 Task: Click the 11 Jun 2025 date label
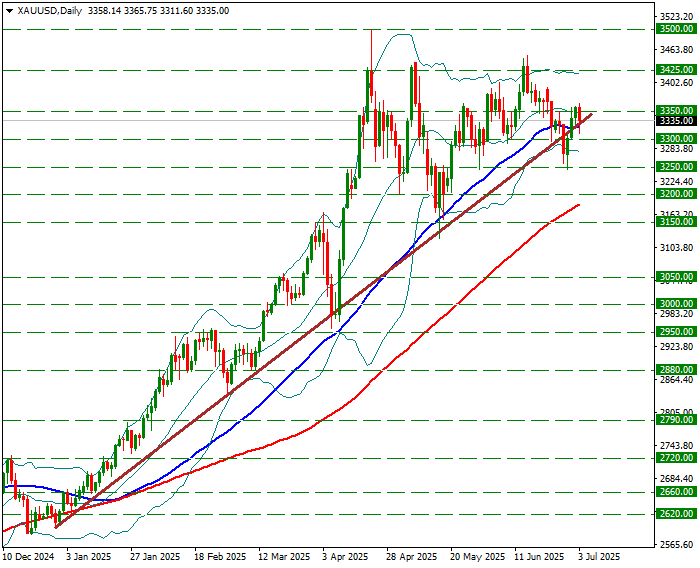point(540,557)
